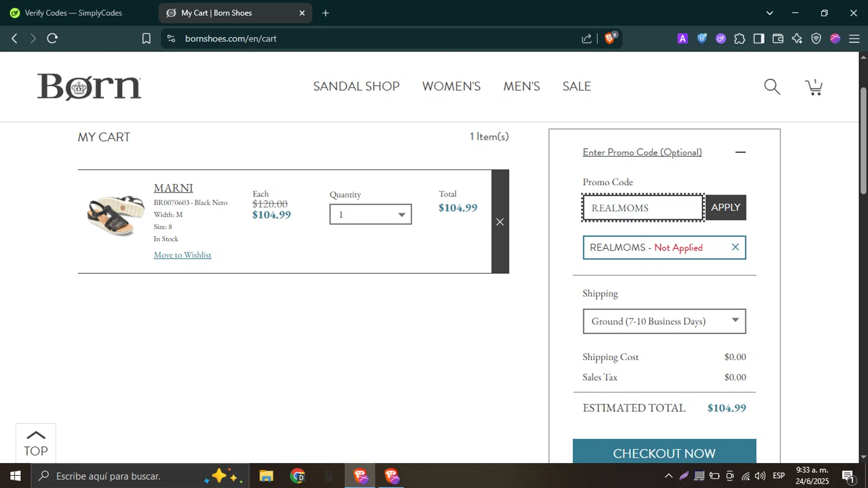
Task: Click the APPLY promo button
Action: (x=726, y=207)
